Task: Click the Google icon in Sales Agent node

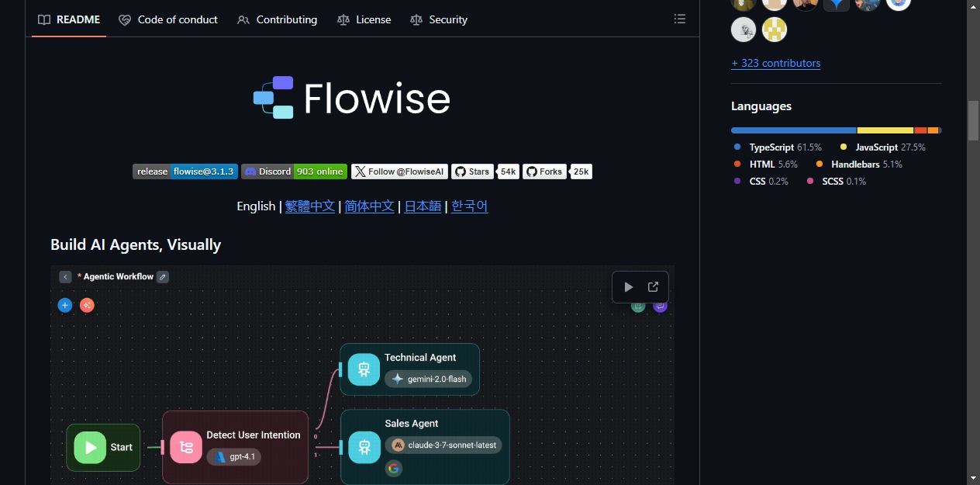Action: pos(394,468)
